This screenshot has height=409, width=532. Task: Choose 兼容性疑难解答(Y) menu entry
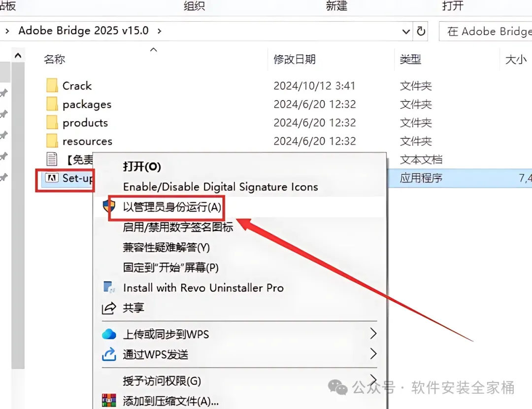166,247
